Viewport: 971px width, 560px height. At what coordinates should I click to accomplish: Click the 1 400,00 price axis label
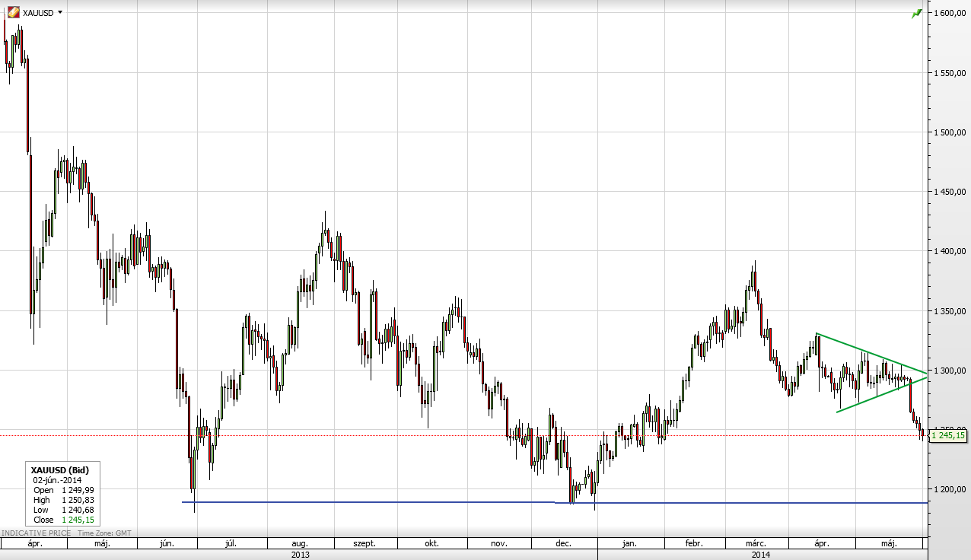click(951, 251)
